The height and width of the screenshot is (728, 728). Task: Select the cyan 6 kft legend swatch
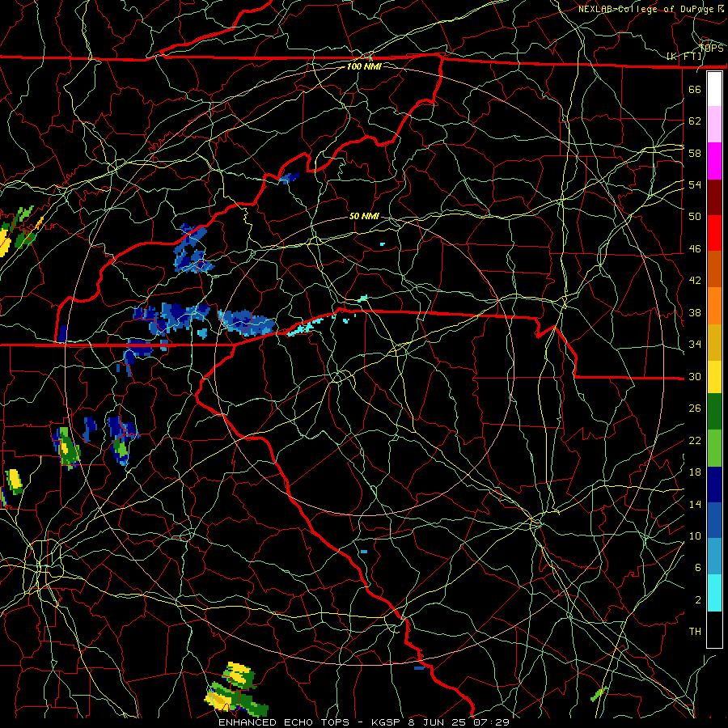point(714,593)
